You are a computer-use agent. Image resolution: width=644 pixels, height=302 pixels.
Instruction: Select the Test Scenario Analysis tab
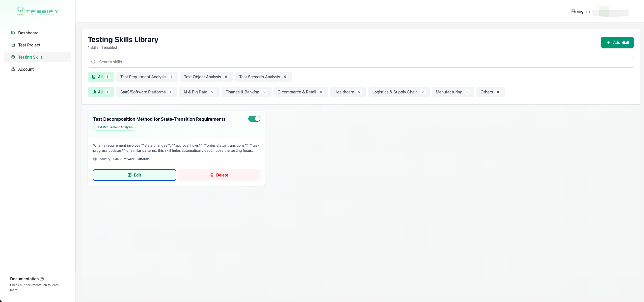263,77
